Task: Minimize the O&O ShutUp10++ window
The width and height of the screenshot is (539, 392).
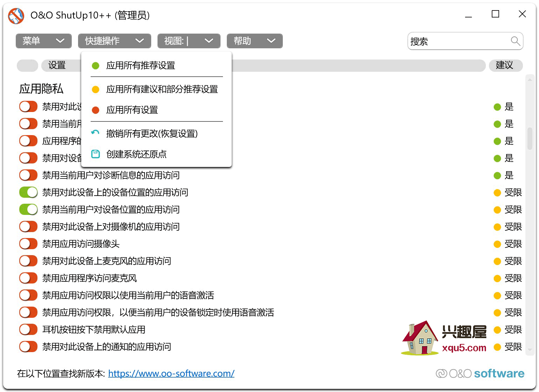Action: (x=468, y=15)
